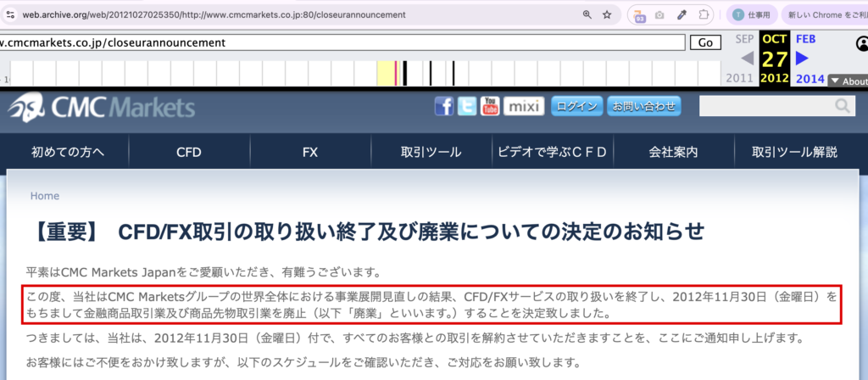This screenshot has height=380, width=868.
Task: Open the 初めての方へ menu
Action: [68, 152]
